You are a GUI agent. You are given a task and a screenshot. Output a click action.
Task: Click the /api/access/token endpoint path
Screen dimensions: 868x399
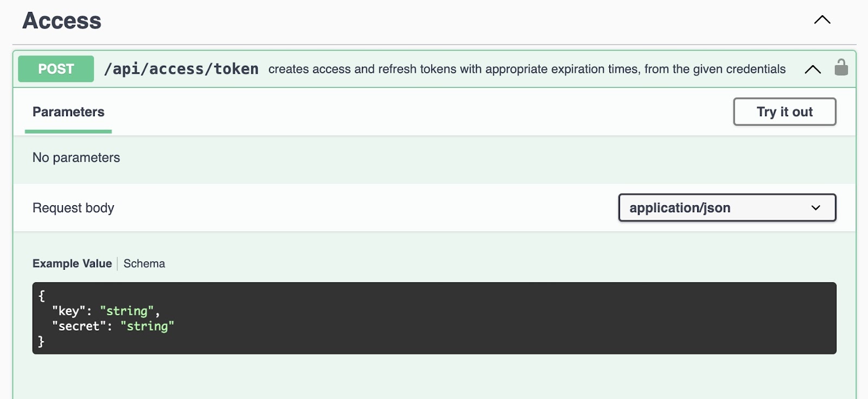coord(181,69)
